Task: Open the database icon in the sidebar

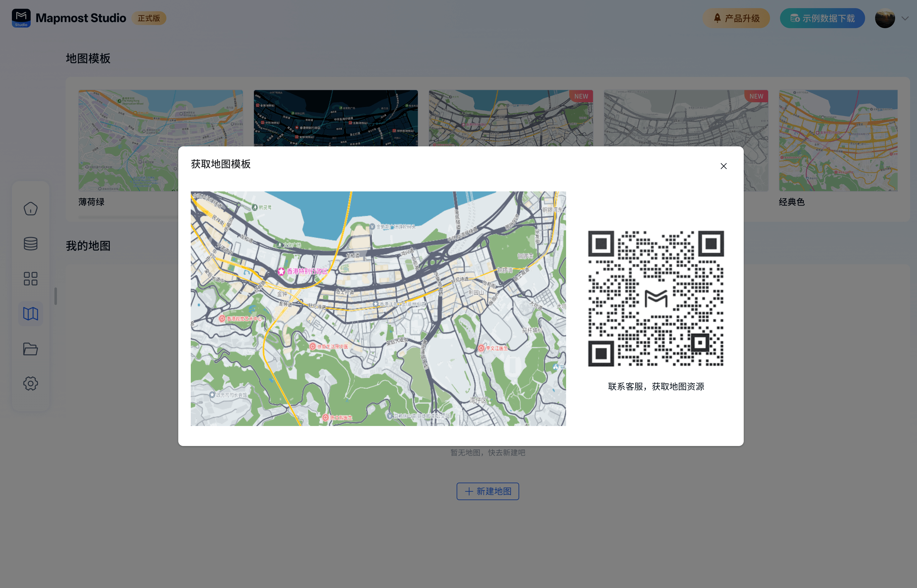Action: pos(31,244)
